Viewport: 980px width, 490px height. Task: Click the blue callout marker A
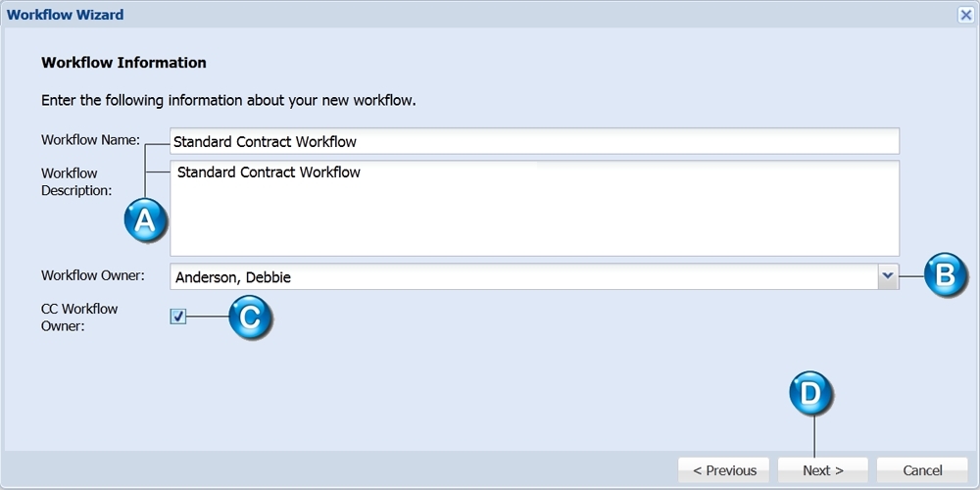[x=146, y=221]
